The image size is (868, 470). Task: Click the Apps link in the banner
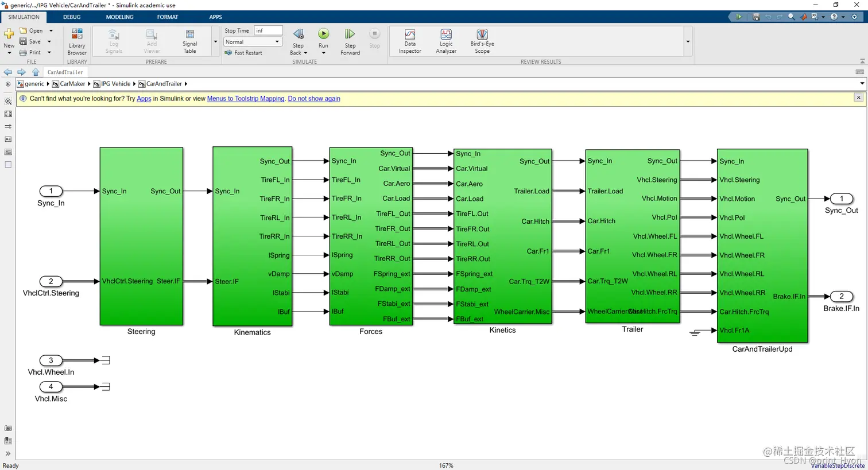point(144,99)
